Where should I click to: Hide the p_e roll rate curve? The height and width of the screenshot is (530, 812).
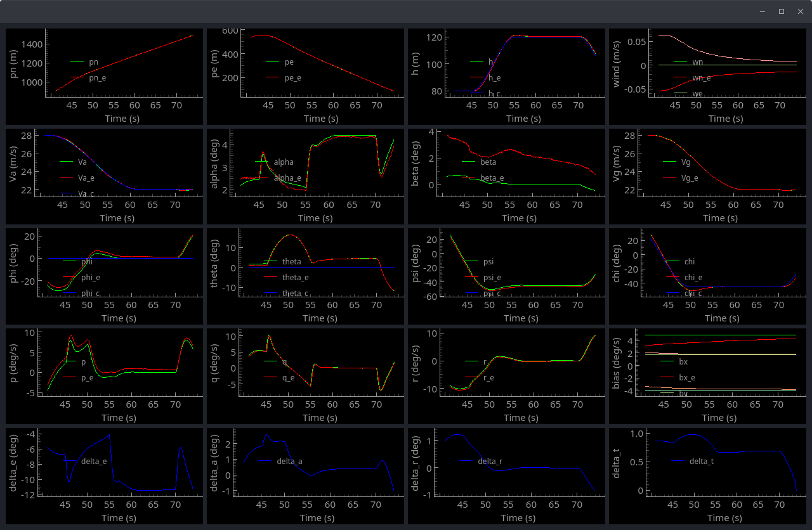click(88, 378)
